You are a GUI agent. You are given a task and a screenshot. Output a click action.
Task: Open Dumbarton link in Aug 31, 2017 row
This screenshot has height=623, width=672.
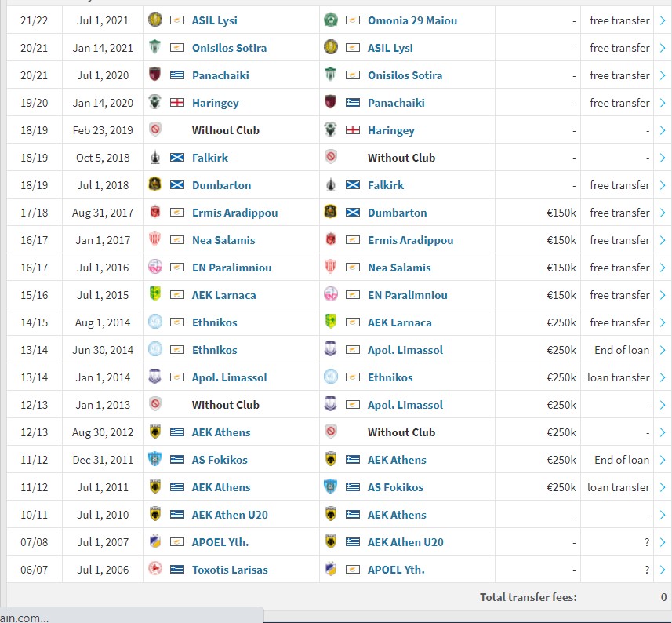397,213
